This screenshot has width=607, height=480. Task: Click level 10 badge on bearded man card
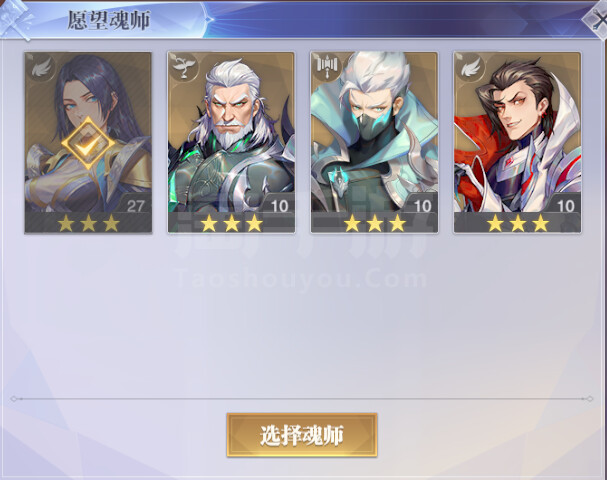coord(279,206)
